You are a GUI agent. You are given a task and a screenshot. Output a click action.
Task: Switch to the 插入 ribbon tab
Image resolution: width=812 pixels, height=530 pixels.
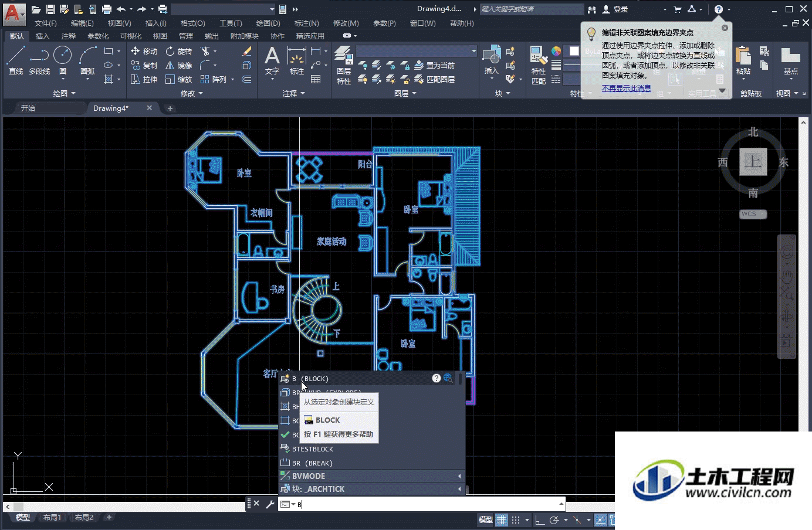pyautogui.click(x=43, y=36)
